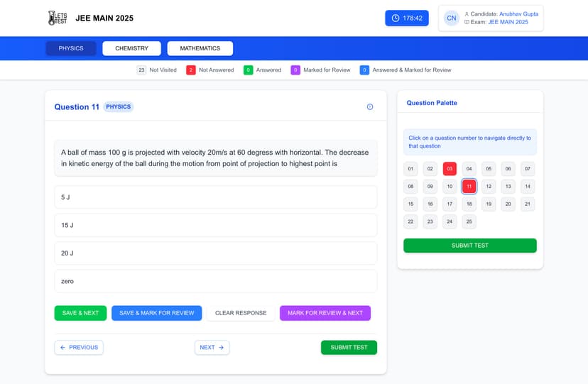Click the CN candidate avatar

[452, 18]
